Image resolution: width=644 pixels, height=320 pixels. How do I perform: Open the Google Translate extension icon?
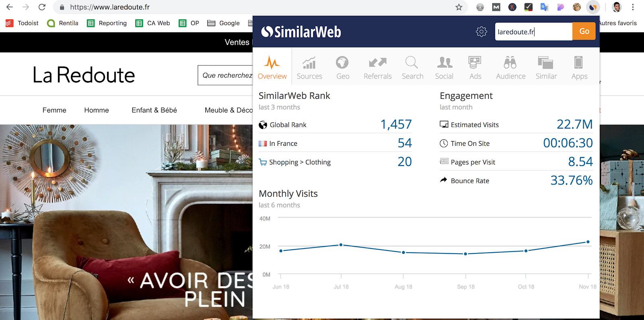(544, 7)
